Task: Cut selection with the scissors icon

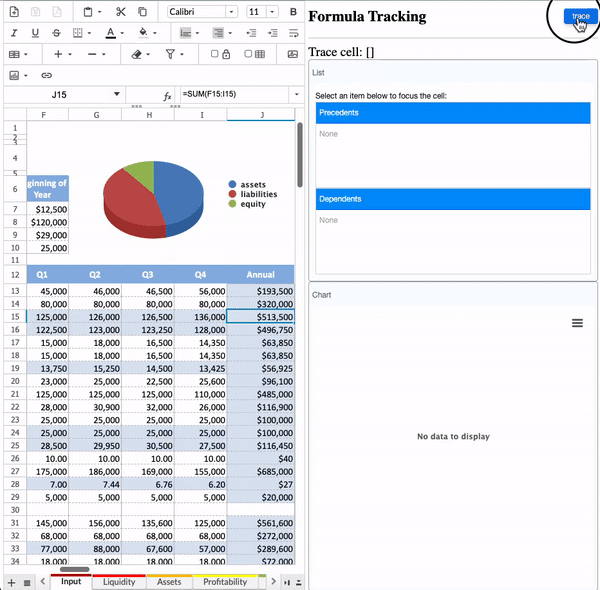Action: 121,12
